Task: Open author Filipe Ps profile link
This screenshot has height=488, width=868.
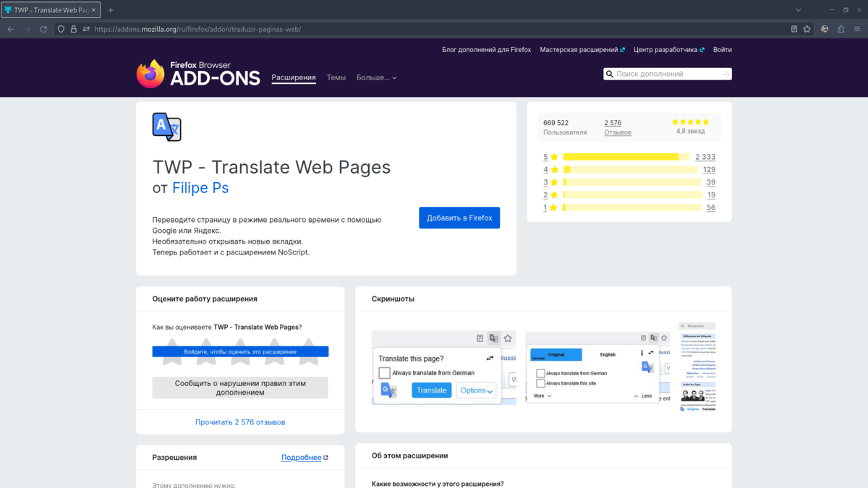Action: tap(200, 188)
